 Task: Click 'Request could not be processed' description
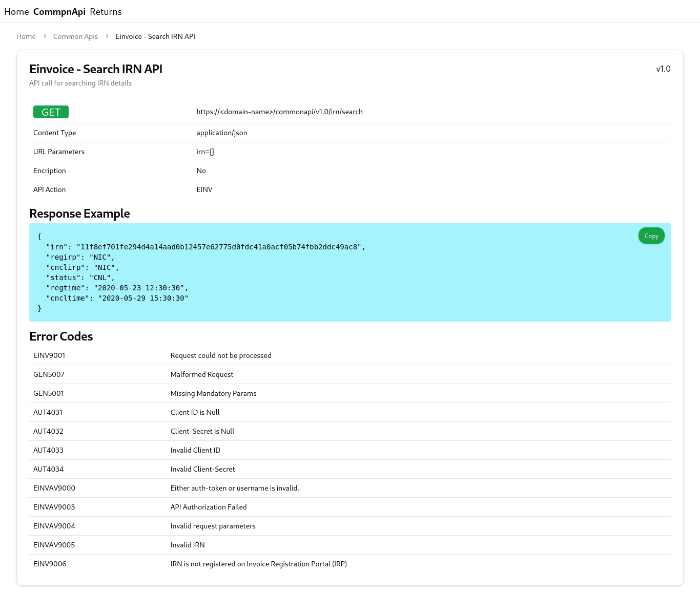pos(221,355)
